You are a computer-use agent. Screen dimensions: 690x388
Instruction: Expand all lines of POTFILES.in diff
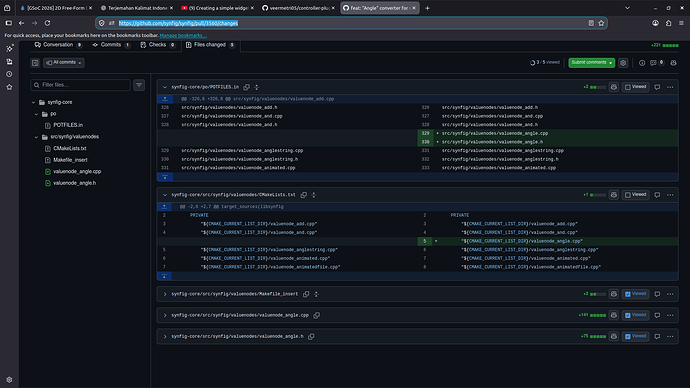[257, 87]
